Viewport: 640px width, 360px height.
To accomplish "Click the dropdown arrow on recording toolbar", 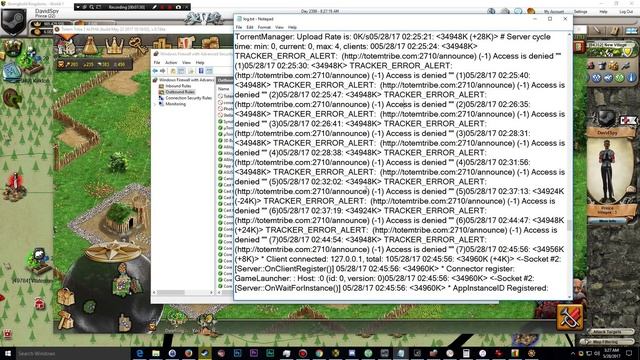I will point(78,7).
